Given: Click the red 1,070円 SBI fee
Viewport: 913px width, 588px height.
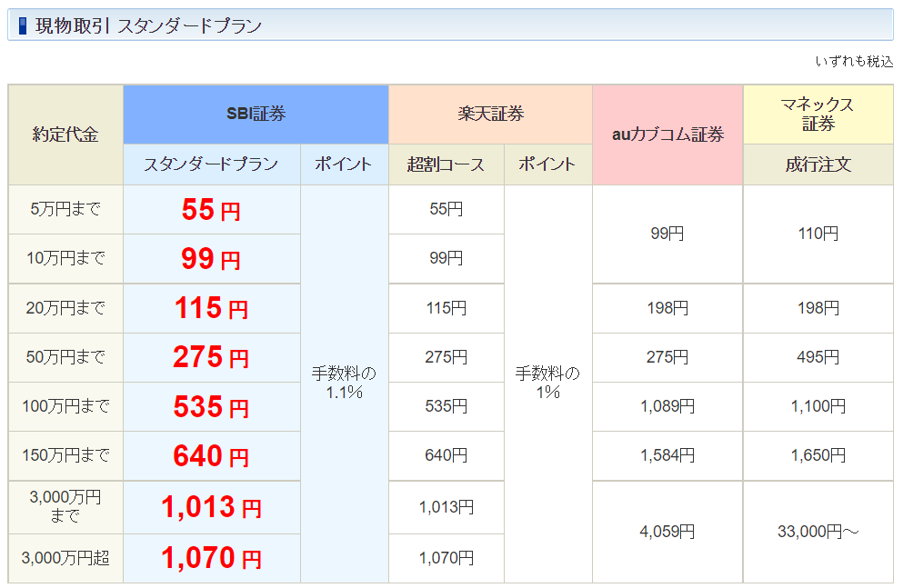Looking at the screenshot, I should [211, 558].
